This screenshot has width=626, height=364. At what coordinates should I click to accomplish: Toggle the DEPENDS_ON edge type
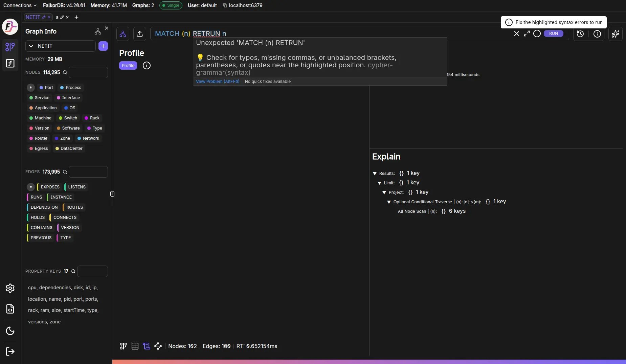click(43, 207)
